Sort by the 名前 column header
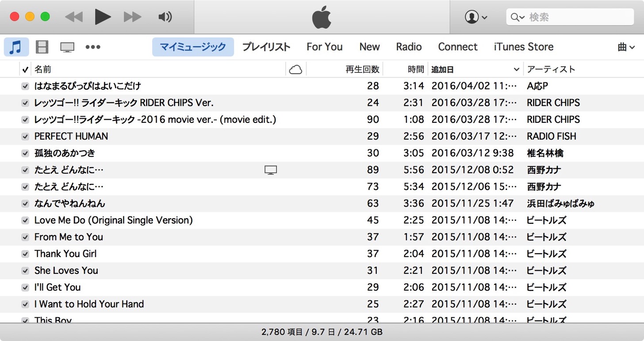Image resolution: width=644 pixels, height=341 pixels. tap(43, 69)
